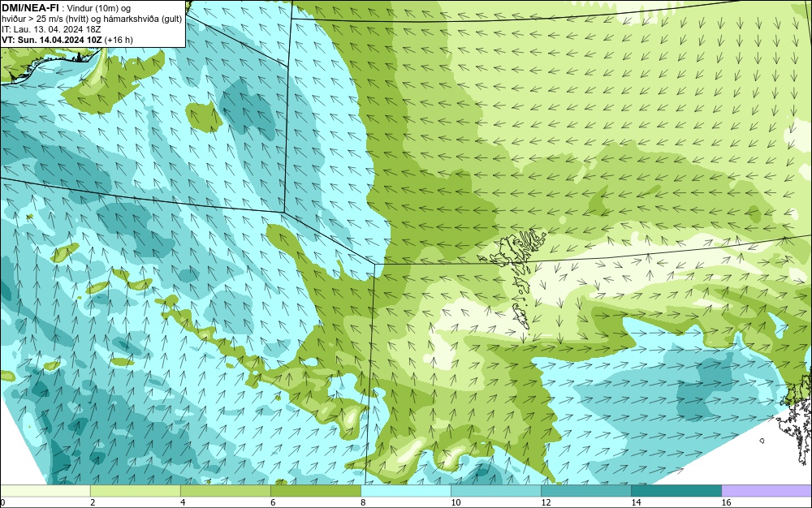812x508 pixels.
Task: Click the 'VT: Sun. 14.04.2024 10Z' text
Action: coord(52,40)
